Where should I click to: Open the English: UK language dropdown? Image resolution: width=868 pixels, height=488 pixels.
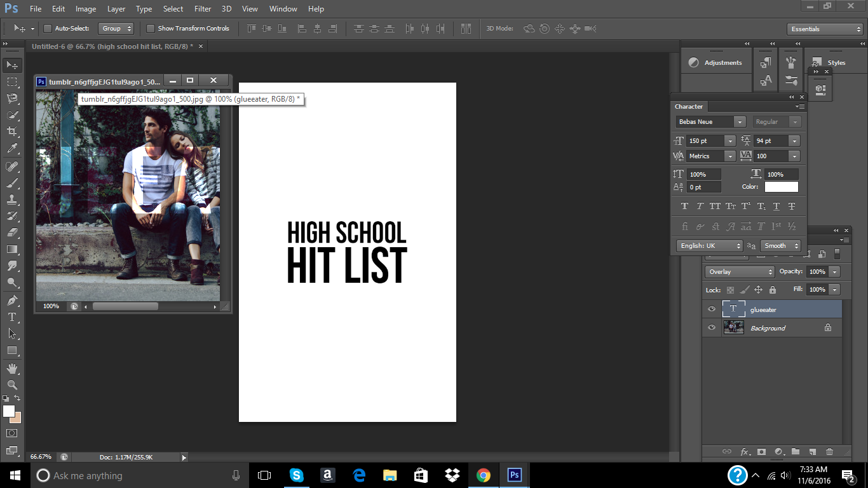[710, 246]
